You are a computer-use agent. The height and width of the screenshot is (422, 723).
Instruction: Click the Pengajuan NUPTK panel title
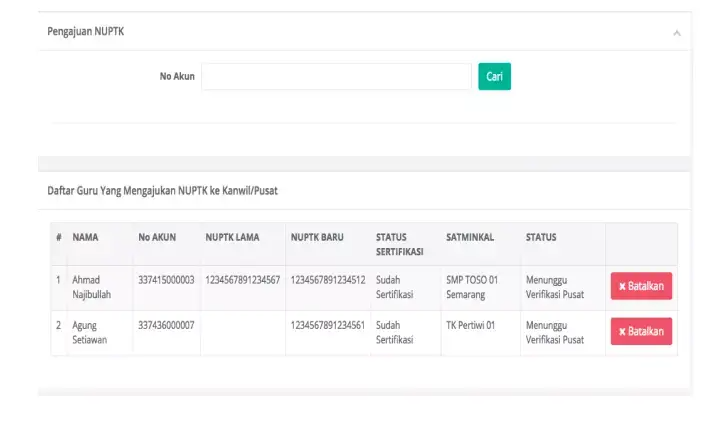86,32
